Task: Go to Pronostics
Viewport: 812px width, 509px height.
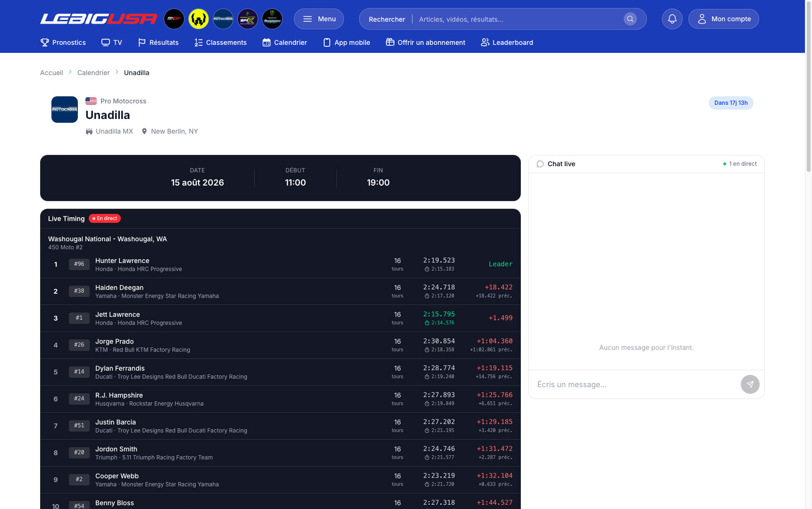Action: pos(63,42)
